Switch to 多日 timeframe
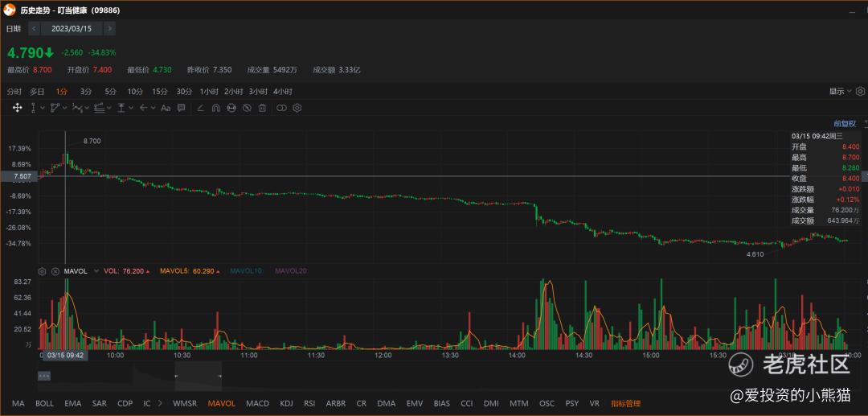Viewport: 868px width, 416px height. (37, 92)
